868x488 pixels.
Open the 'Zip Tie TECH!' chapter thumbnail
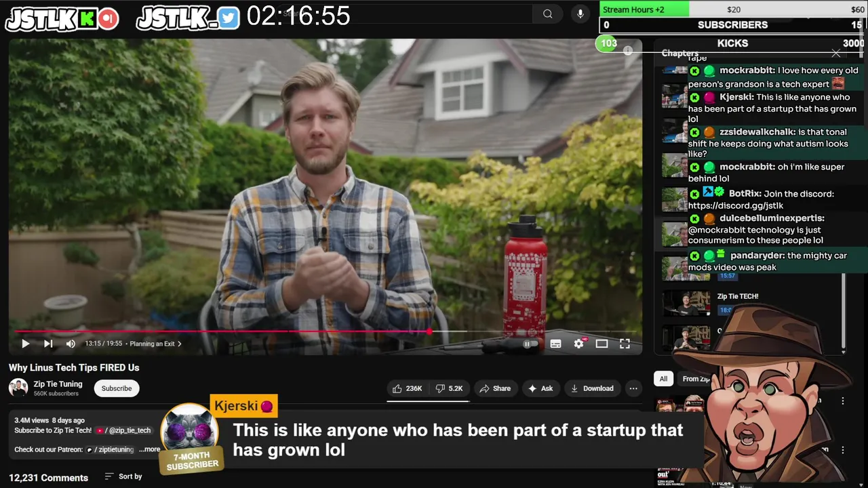686,304
